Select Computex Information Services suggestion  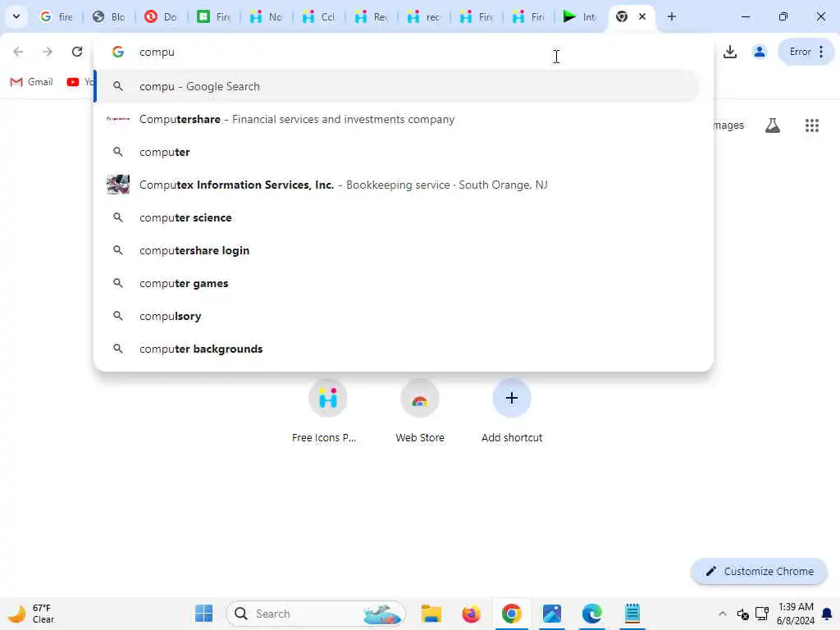tap(397, 185)
